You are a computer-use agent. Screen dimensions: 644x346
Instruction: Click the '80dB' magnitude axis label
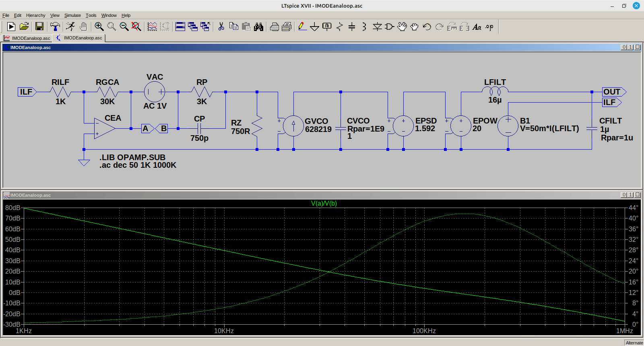coord(12,208)
